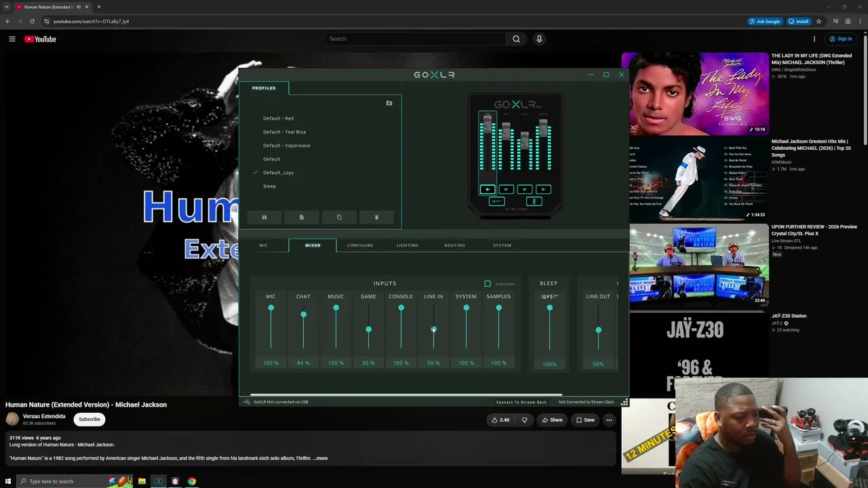Save the video to a playlist

tap(585, 420)
